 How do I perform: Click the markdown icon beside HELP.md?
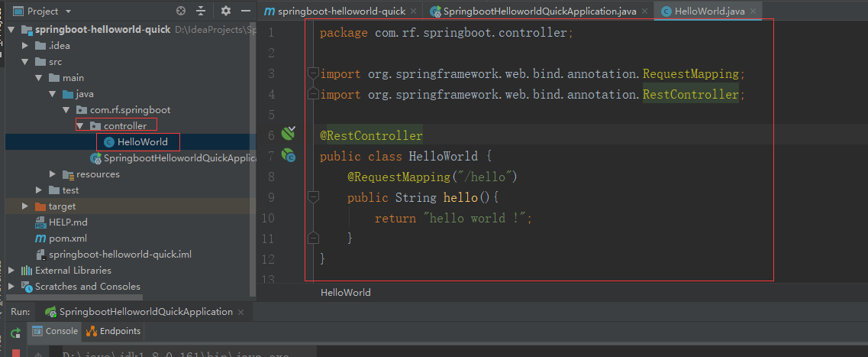click(x=40, y=222)
